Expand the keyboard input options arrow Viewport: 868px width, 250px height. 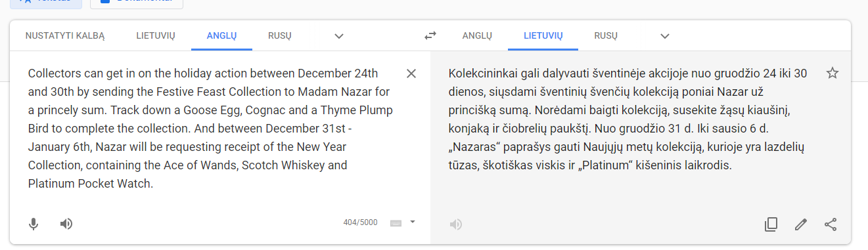[413, 222]
